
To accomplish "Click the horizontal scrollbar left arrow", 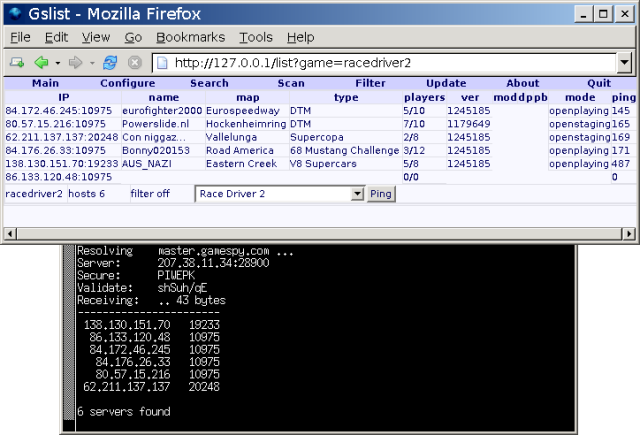I will (x=10, y=234).
